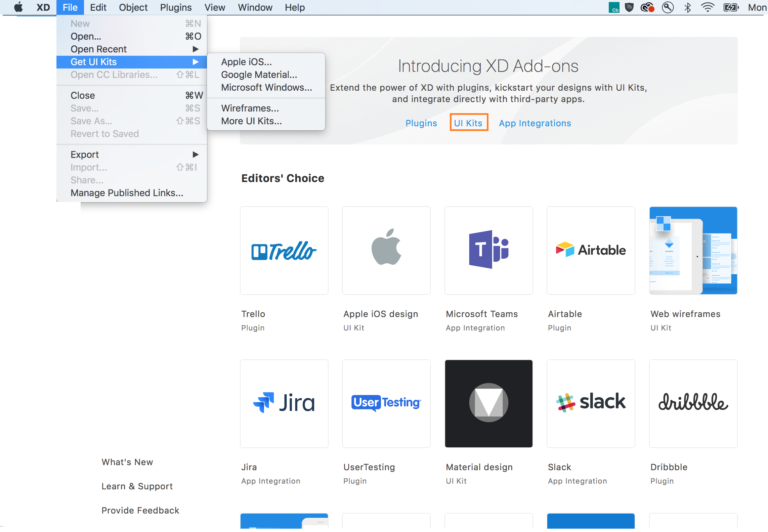
Task: Select the UserTesting plugin tile
Action: 386,404
